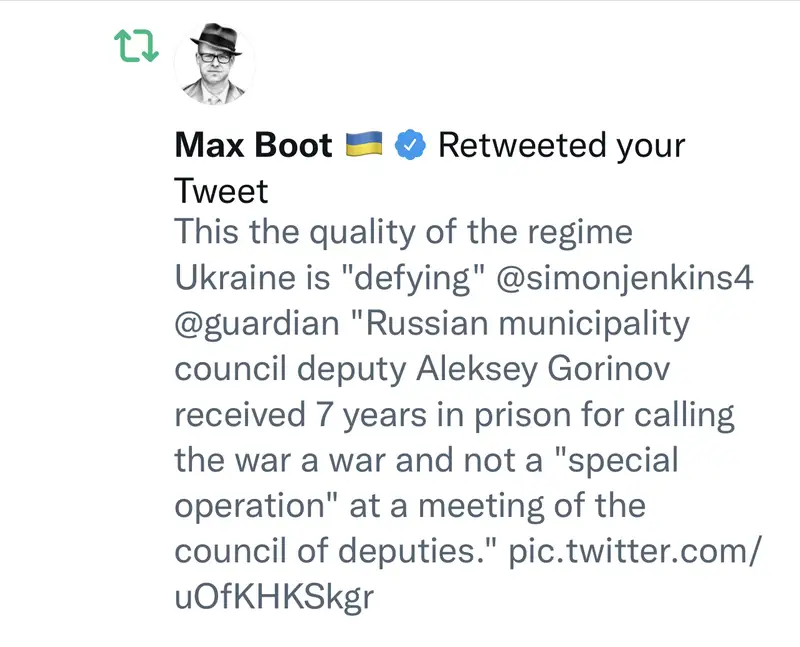The image size is (800, 647).
Task: Click the blue verified badge
Action: click(x=411, y=146)
